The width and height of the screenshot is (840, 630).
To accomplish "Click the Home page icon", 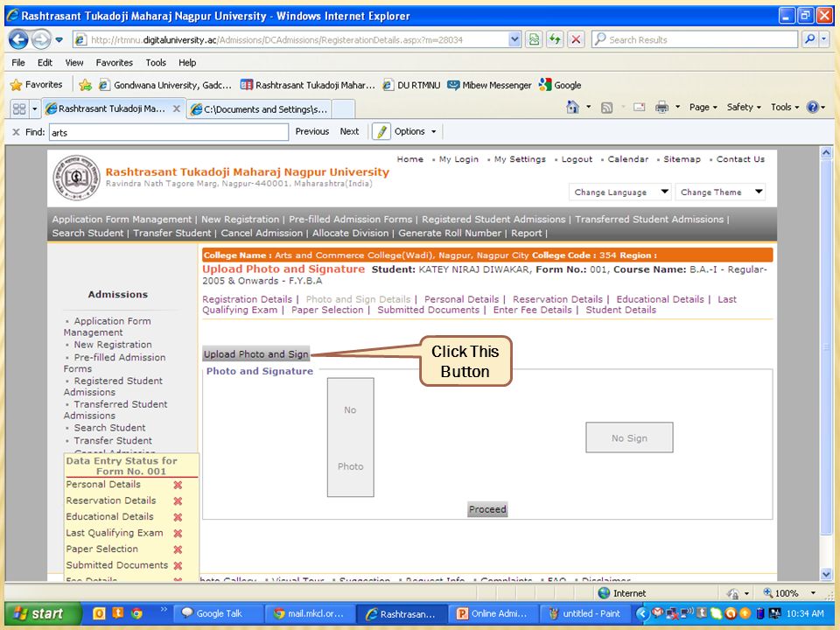I will coord(572,107).
